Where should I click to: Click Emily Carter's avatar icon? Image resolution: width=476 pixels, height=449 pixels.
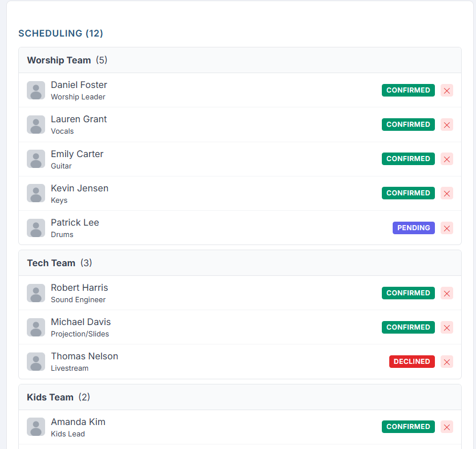35,159
